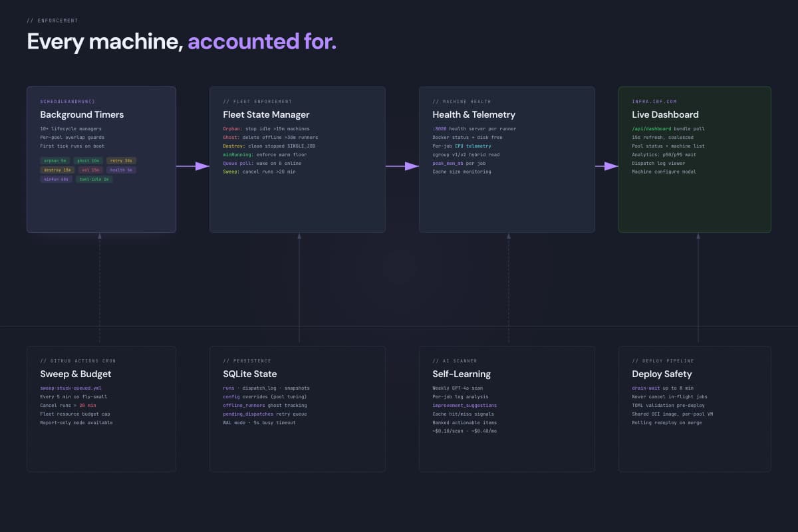Click 'peak_mem_mb per job' line
The width and height of the screenshot is (798, 532).
(x=460, y=163)
